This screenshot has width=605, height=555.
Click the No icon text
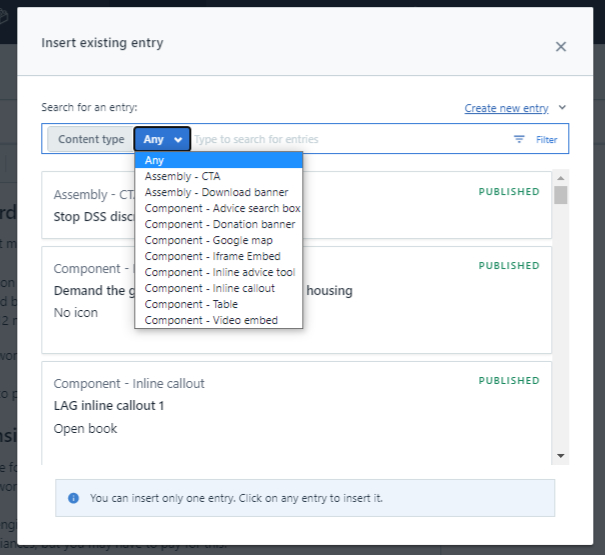click(76, 313)
